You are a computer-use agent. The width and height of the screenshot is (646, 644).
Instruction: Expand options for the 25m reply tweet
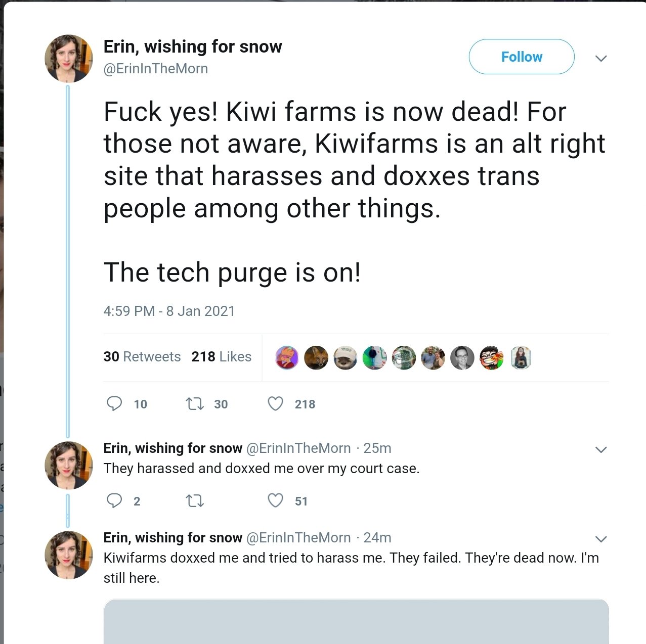coord(600,449)
